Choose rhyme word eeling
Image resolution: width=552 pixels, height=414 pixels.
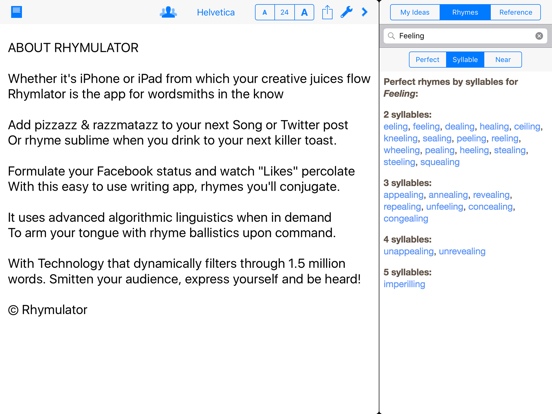point(396,126)
